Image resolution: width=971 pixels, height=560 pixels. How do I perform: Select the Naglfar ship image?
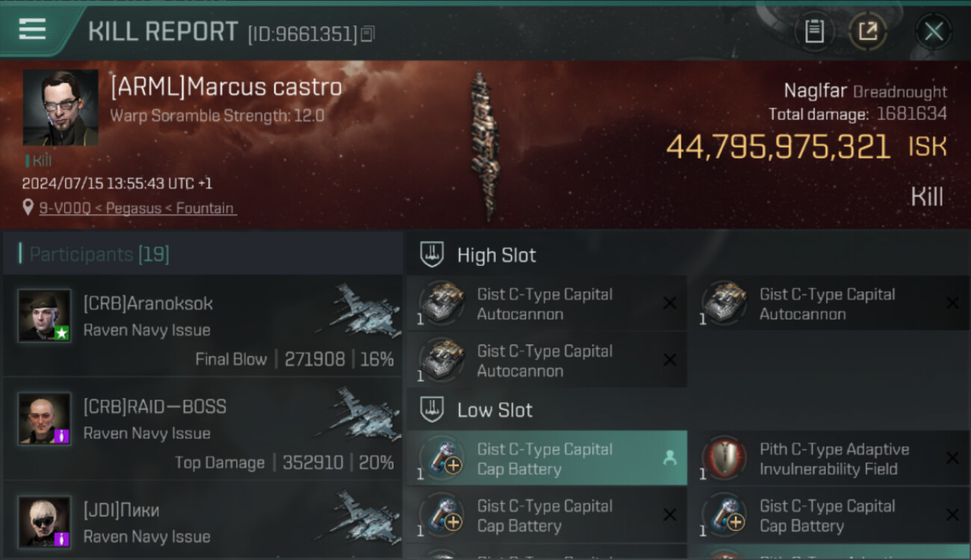(x=484, y=144)
